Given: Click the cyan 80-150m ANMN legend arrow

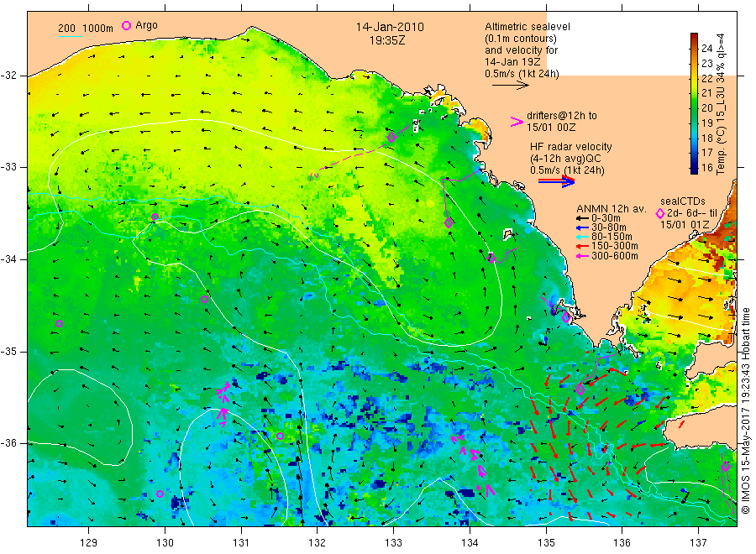Looking at the screenshot, I should tap(582, 237).
